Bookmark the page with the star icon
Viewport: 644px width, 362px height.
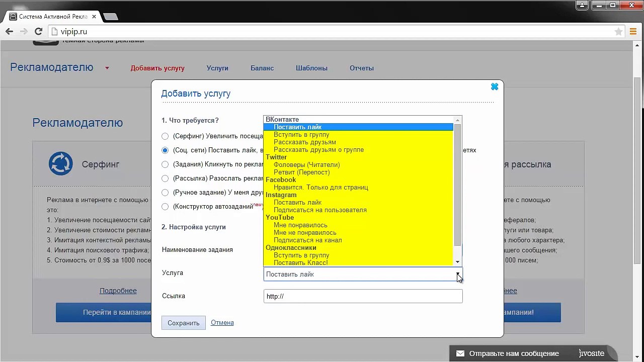click(x=618, y=32)
